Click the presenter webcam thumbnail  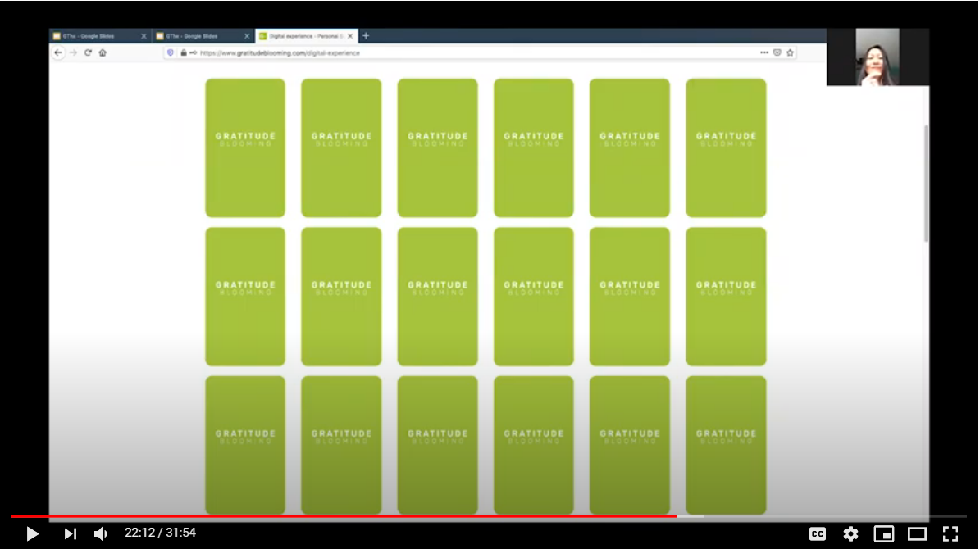pyautogui.click(x=877, y=57)
